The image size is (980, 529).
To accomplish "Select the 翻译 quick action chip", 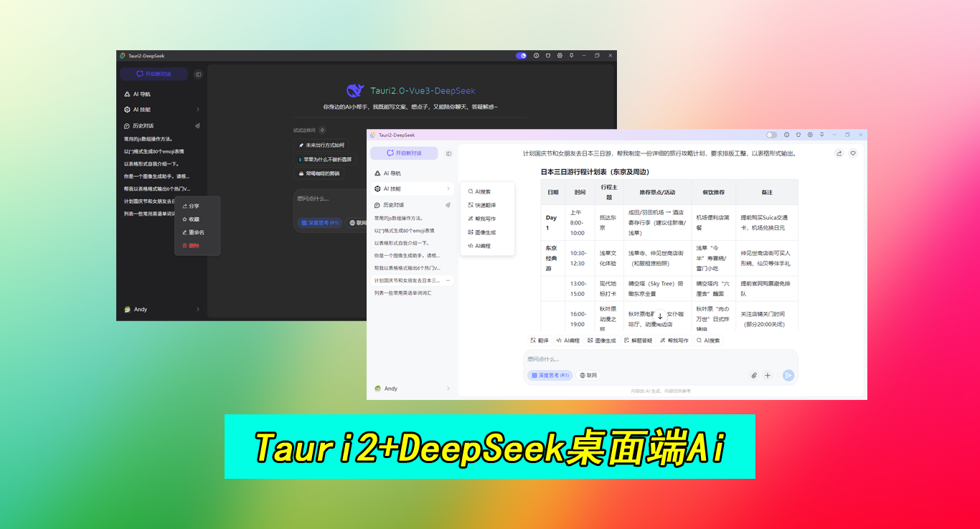I will tap(540, 340).
